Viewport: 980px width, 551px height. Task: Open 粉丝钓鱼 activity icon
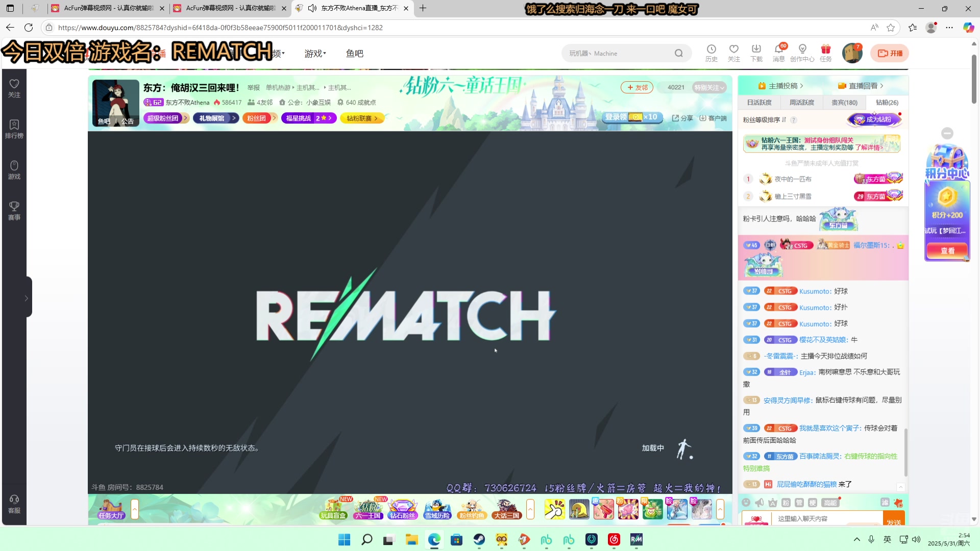pos(472,509)
